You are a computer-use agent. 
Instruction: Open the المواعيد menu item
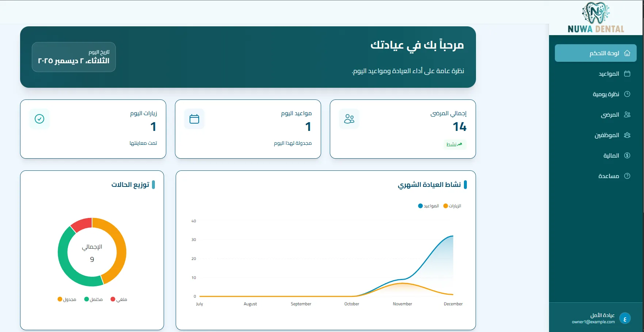coord(609,73)
